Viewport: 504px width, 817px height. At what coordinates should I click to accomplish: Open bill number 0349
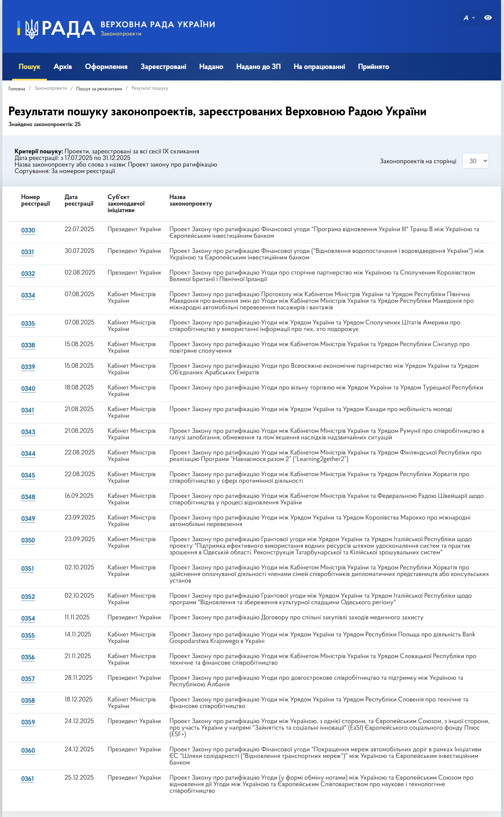pyautogui.click(x=28, y=519)
